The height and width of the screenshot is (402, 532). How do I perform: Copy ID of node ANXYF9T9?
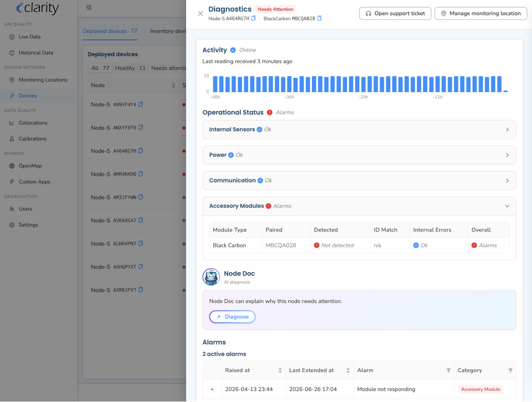point(141,128)
